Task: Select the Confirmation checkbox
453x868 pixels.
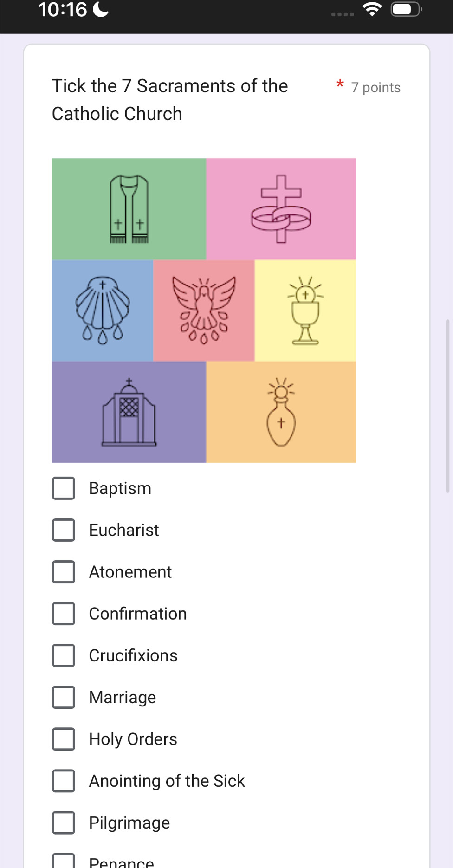Action: click(x=64, y=614)
